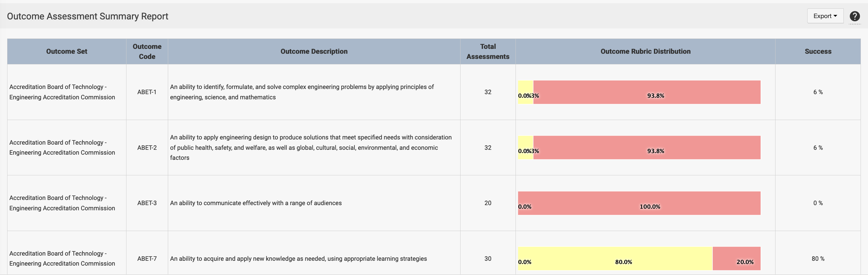Click the Outcome Assessment Summary Report title

tap(88, 16)
